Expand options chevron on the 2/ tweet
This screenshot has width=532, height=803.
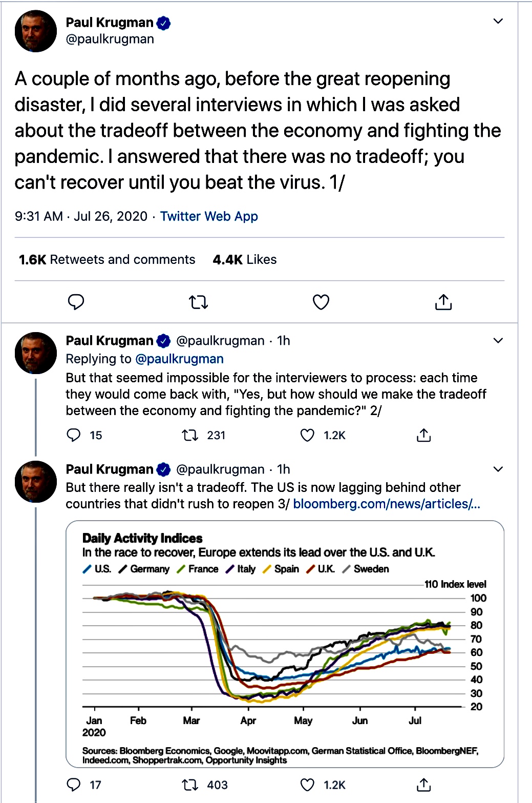tap(498, 341)
